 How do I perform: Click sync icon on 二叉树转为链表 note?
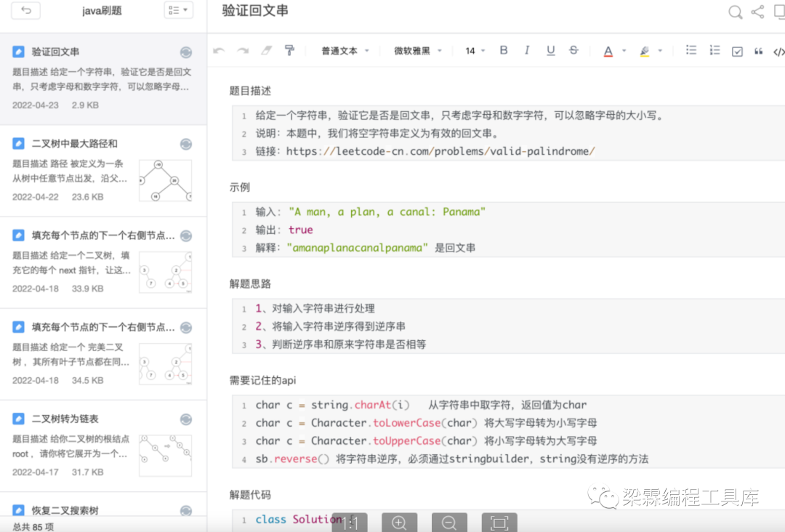186,419
